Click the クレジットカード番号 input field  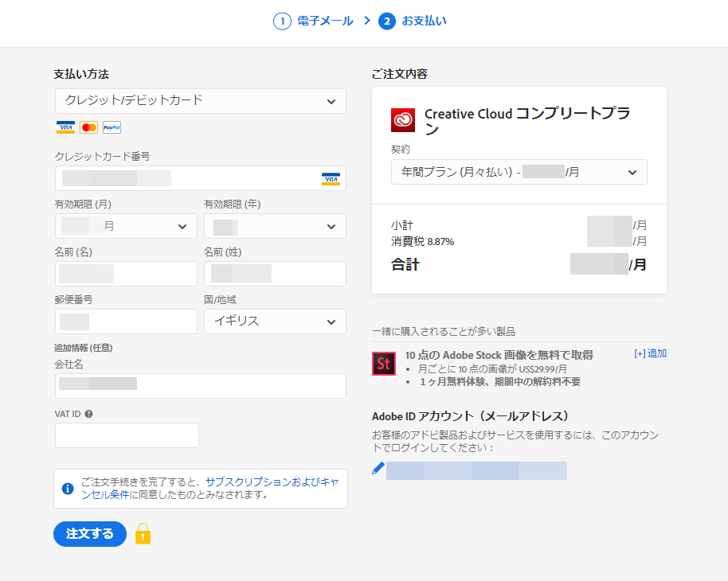click(x=201, y=178)
